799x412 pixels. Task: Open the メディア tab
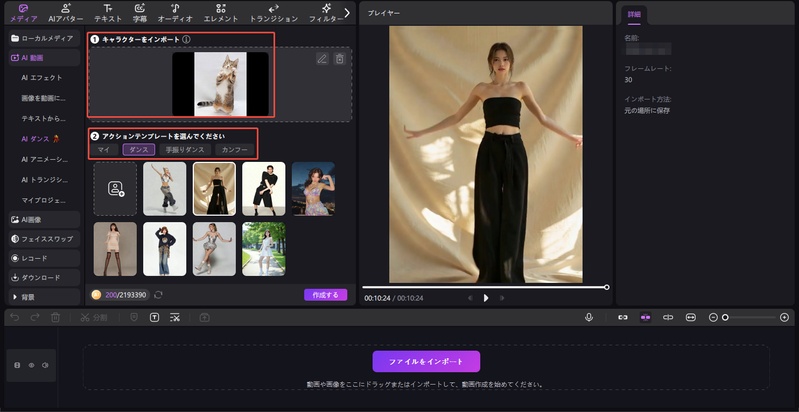click(x=23, y=13)
